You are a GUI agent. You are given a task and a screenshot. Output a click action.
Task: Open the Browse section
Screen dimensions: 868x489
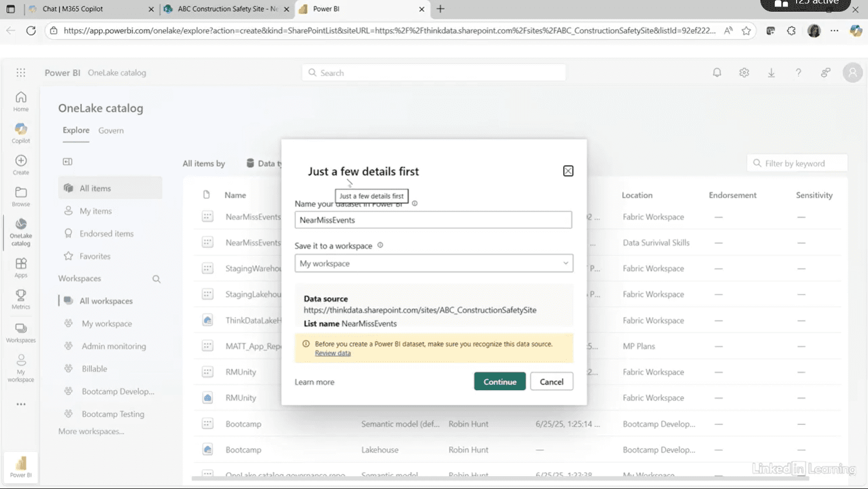pos(20,195)
